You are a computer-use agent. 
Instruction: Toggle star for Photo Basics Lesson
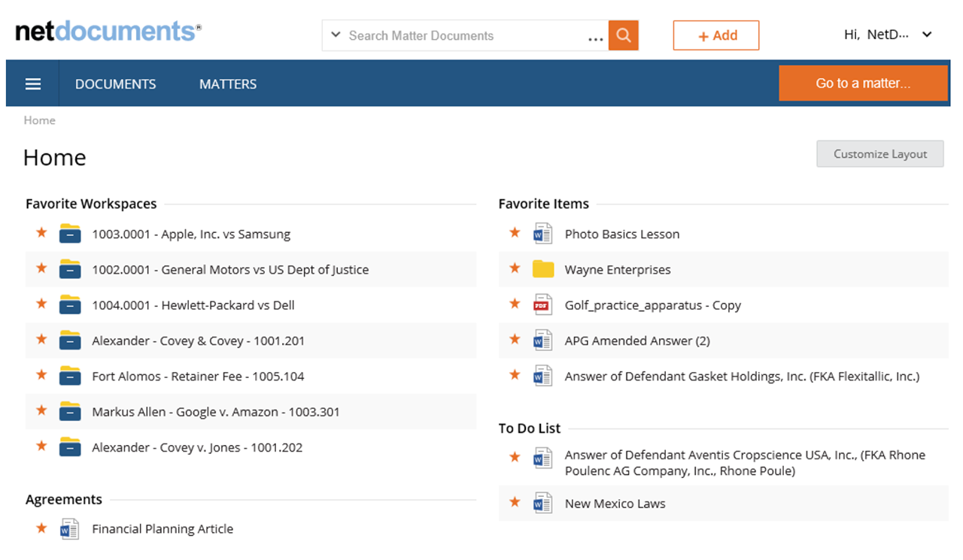[515, 232]
